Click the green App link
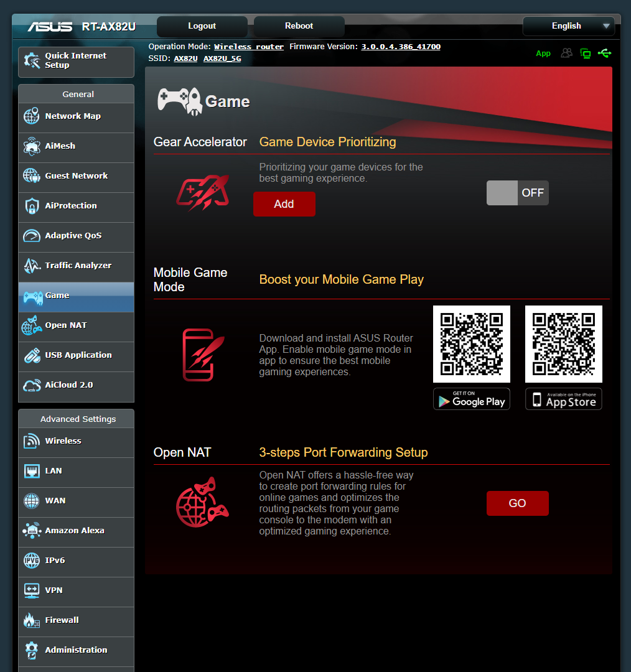 click(543, 54)
